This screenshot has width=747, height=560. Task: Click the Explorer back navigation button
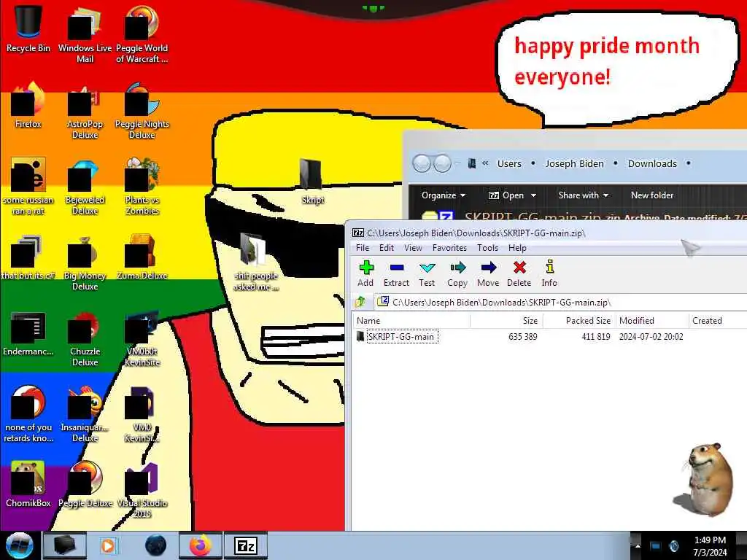(421, 164)
